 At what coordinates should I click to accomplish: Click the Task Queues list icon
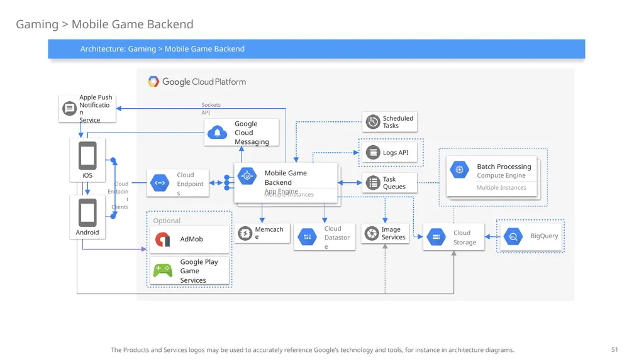[x=373, y=183]
